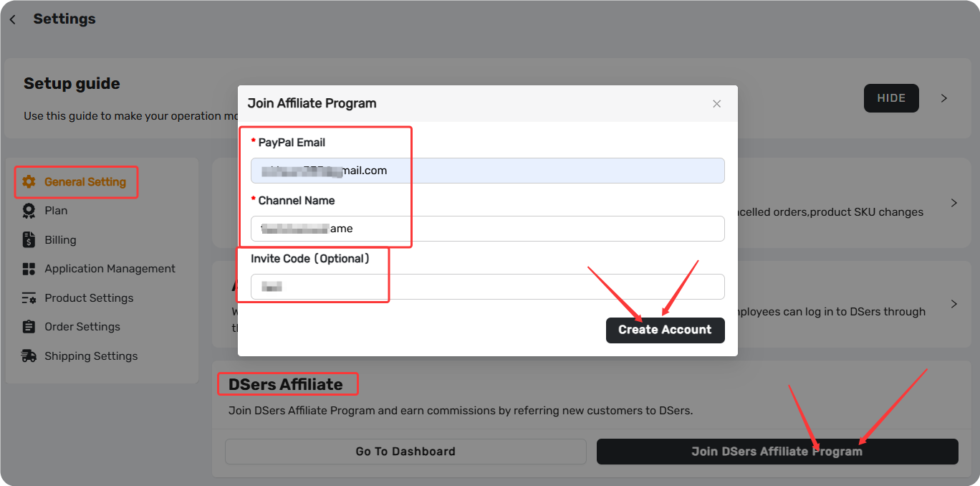Click the Application Management grid icon
Viewport: 980px width, 486px height.
[29, 269]
